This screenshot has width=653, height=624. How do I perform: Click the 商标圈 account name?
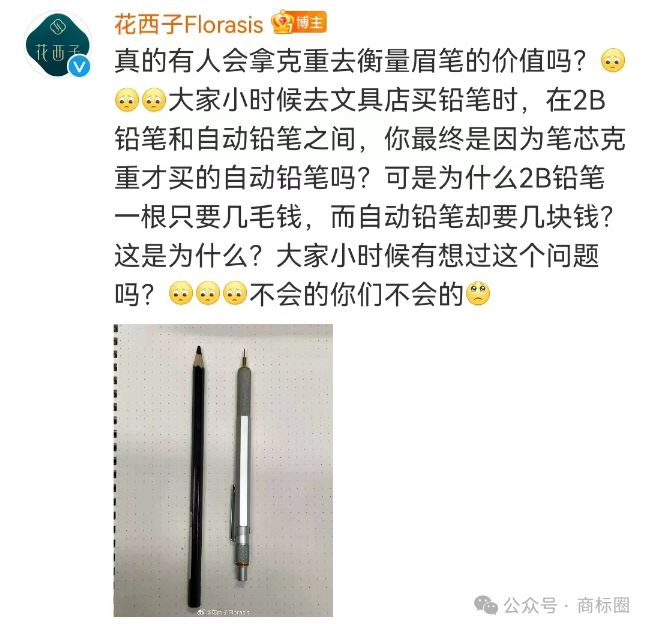(x=603, y=605)
